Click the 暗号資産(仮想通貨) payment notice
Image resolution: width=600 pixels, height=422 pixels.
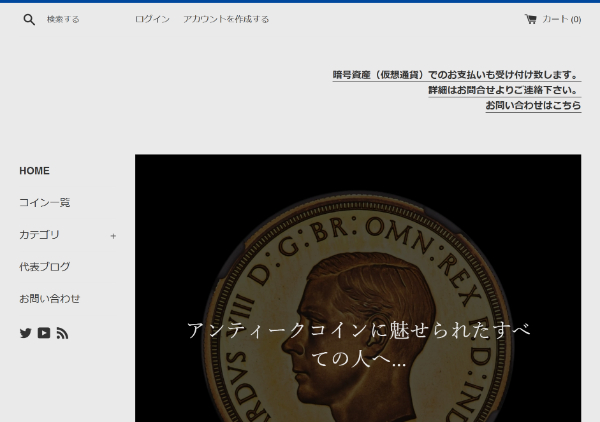pos(456,75)
